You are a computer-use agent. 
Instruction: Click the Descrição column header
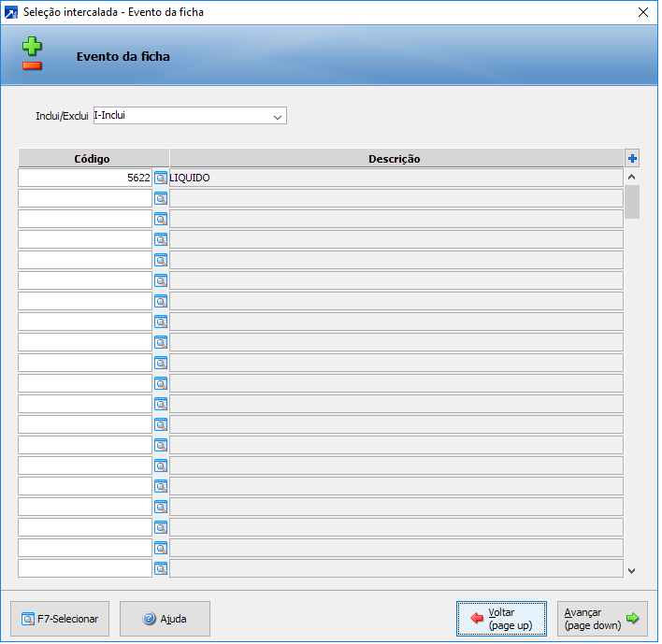[396, 159]
